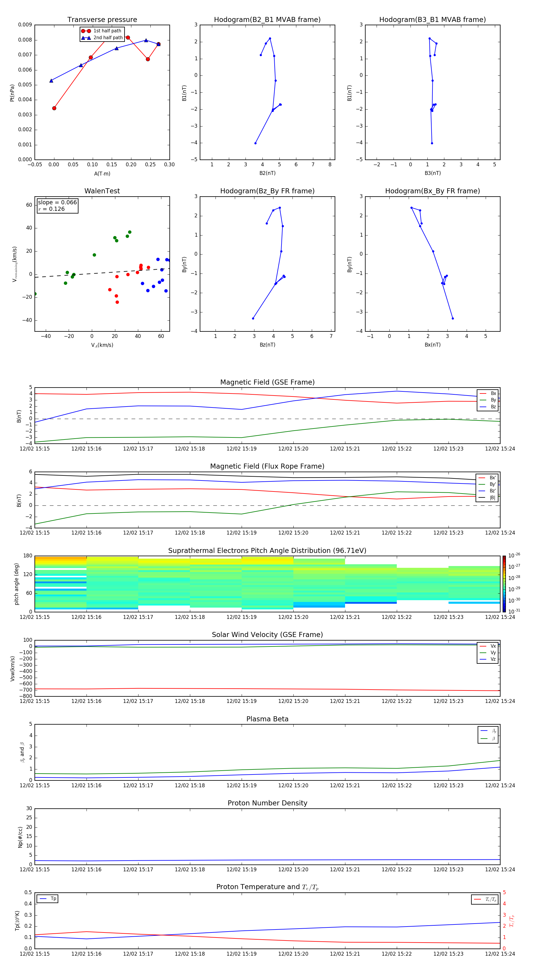Click '12/02 15:24' tick under proton temperature plot
Image resolution: width=535 pixels, height=980 pixels.
pyautogui.click(x=500, y=954)
